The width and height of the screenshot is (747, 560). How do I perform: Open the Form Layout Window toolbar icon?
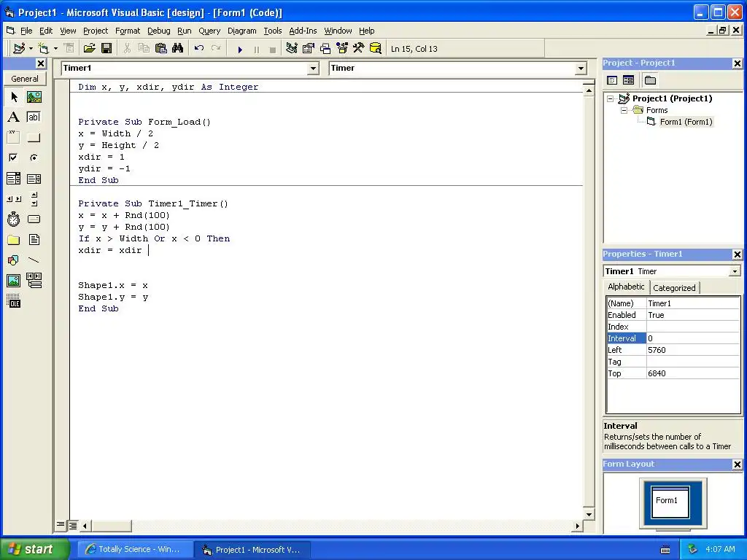point(325,49)
